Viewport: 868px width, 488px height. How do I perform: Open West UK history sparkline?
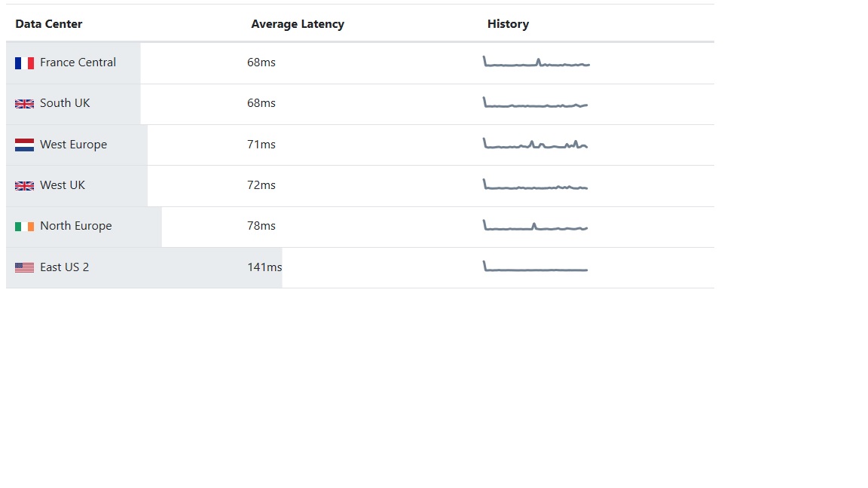pyautogui.click(x=535, y=185)
